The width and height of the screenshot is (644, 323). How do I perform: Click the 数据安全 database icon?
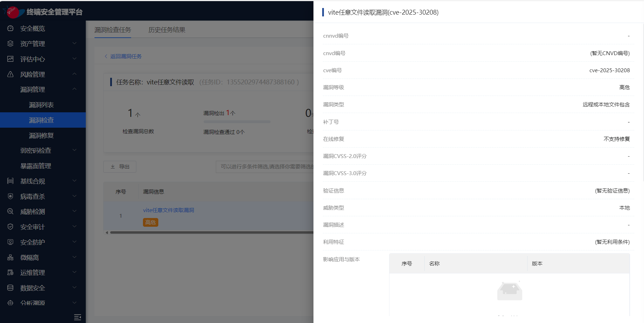click(x=10, y=288)
